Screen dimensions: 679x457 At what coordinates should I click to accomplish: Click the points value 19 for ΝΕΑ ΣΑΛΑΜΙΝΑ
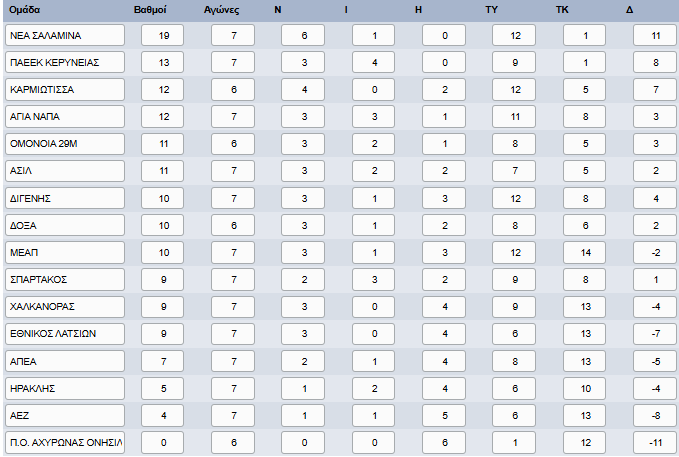pyautogui.click(x=162, y=35)
